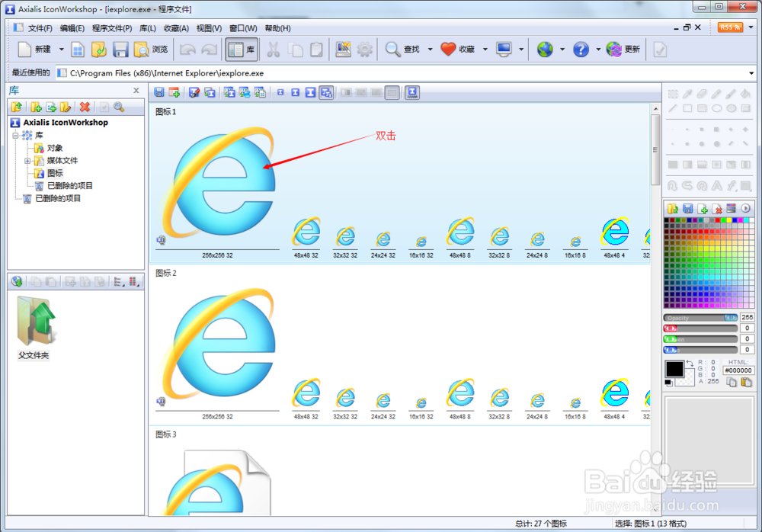
Task: Toggle the medium icon display size button
Action: pyautogui.click(x=295, y=92)
